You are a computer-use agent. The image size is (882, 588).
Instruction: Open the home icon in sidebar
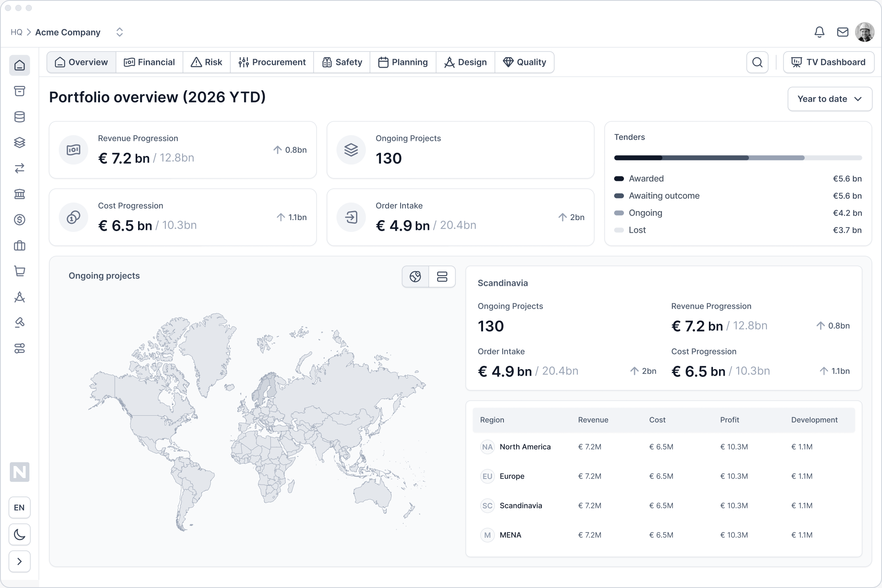tap(20, 65)
